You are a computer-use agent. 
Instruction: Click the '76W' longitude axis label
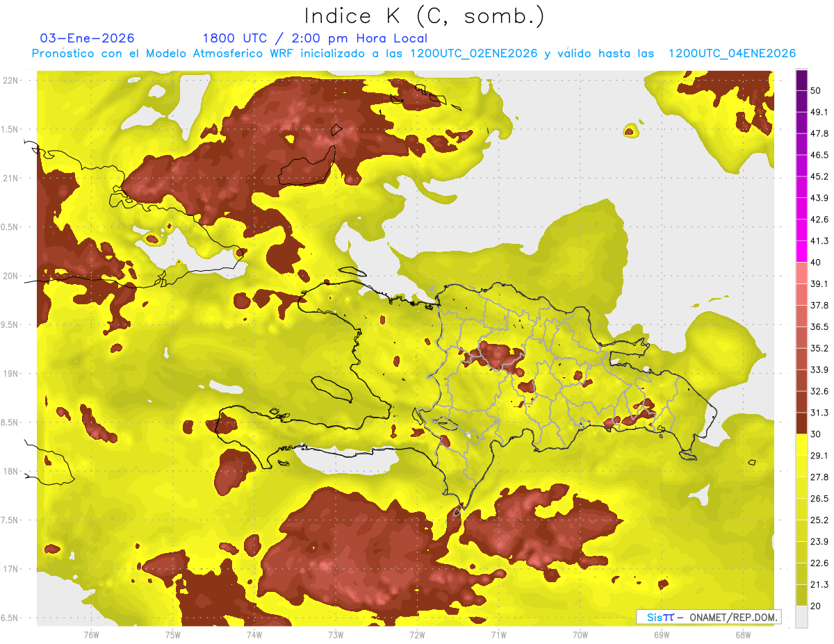coord(91,634)
